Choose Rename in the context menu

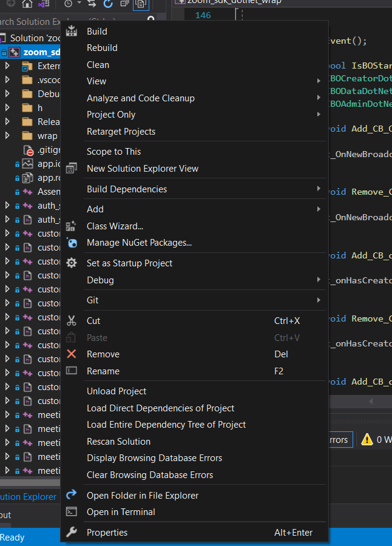[194, 371]
